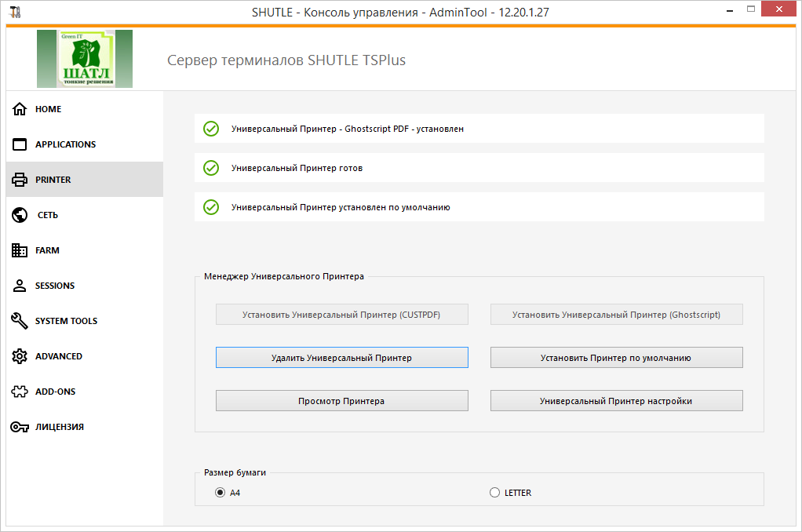Click the ШАТЛ logo image

point(85,59)
